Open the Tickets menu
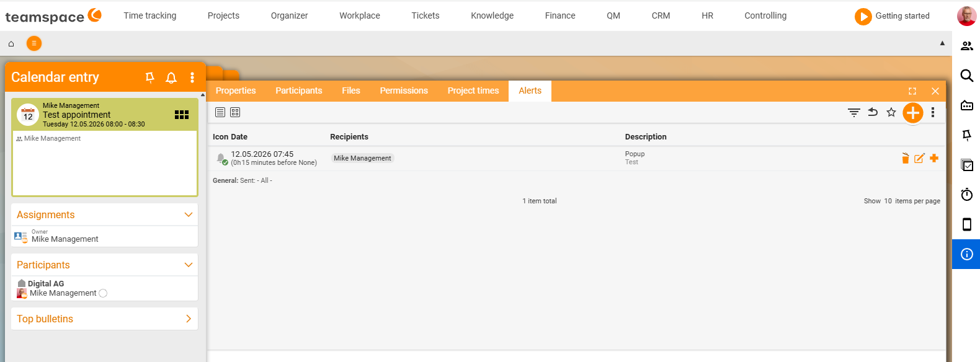This screenshot has height=362, width=980. (x=425, y=15)
